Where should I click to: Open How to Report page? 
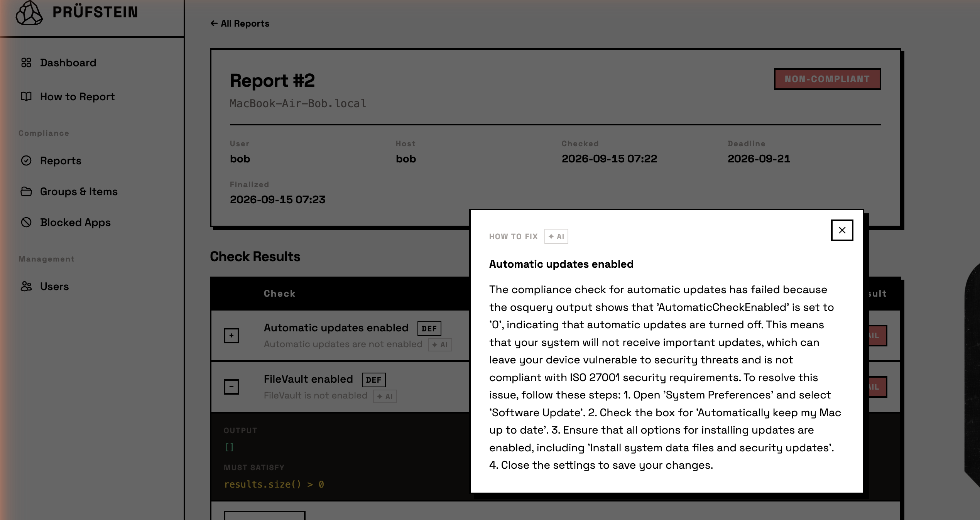point(77,96)
